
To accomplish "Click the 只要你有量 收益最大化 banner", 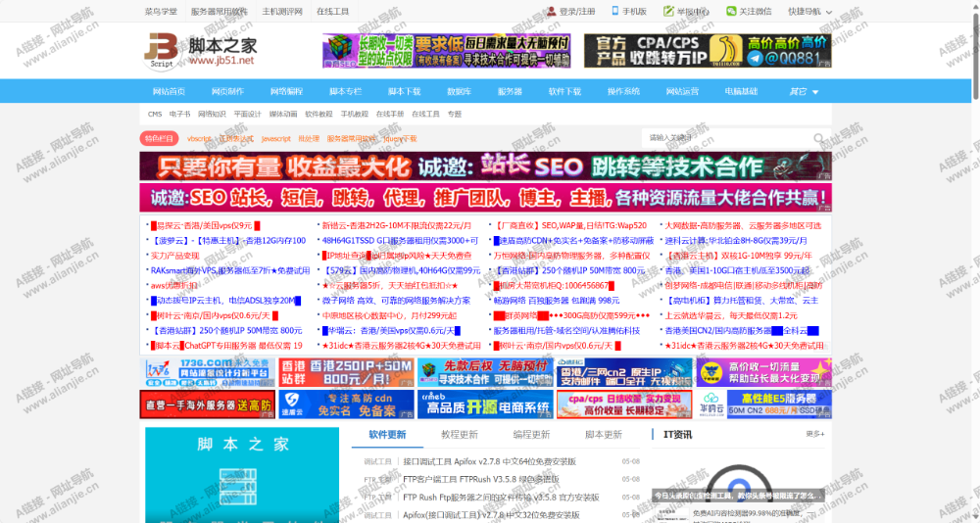I will (x=486, y=166).
